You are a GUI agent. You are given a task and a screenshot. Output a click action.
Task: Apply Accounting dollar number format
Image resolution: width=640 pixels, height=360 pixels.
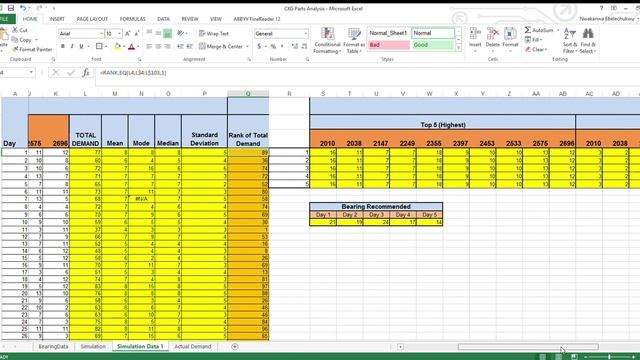pos(259,47)
